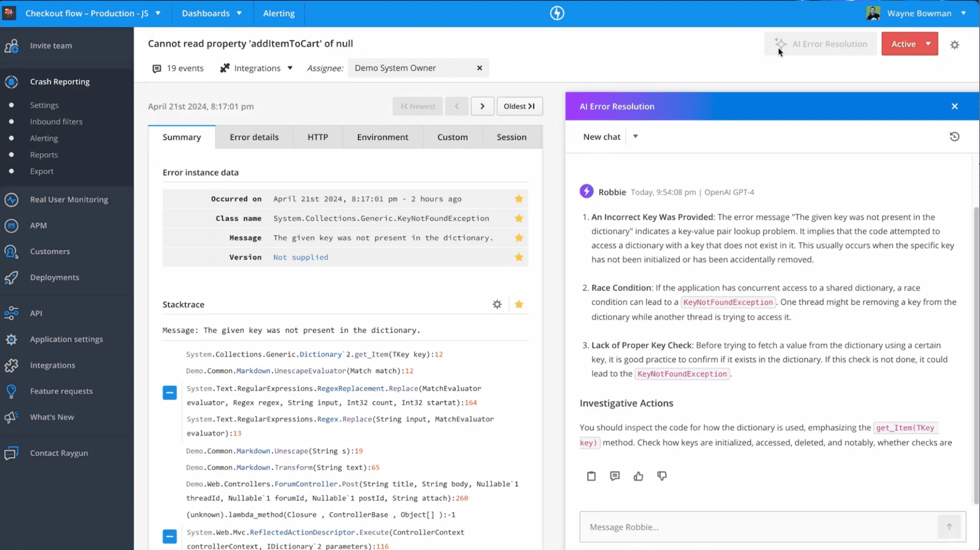Click the comment feedback icon under response
Image resolution: width=980 pixels, height=550 pixels.
615,476
